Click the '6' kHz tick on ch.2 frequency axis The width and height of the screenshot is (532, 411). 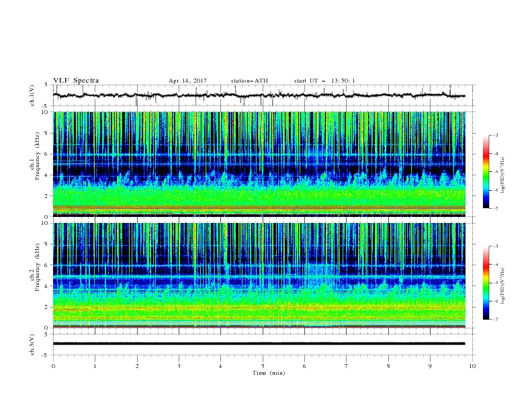[x=48, y=265]
